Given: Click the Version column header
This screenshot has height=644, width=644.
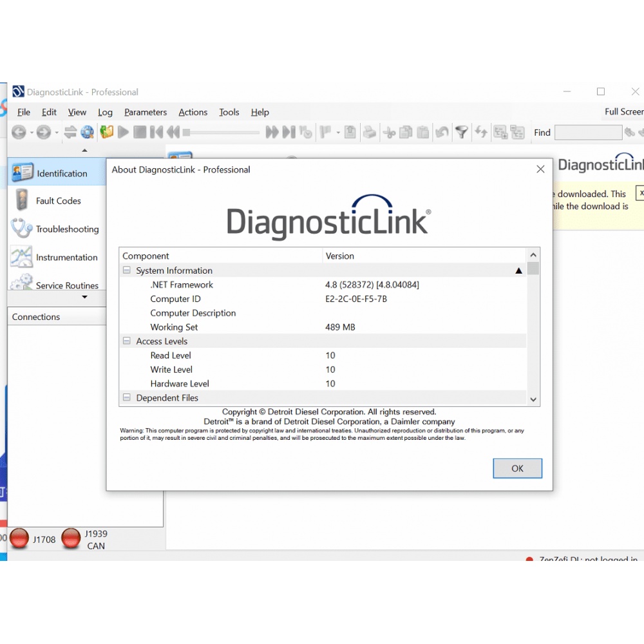Looking at the screenshot, I should pos(424,256).
